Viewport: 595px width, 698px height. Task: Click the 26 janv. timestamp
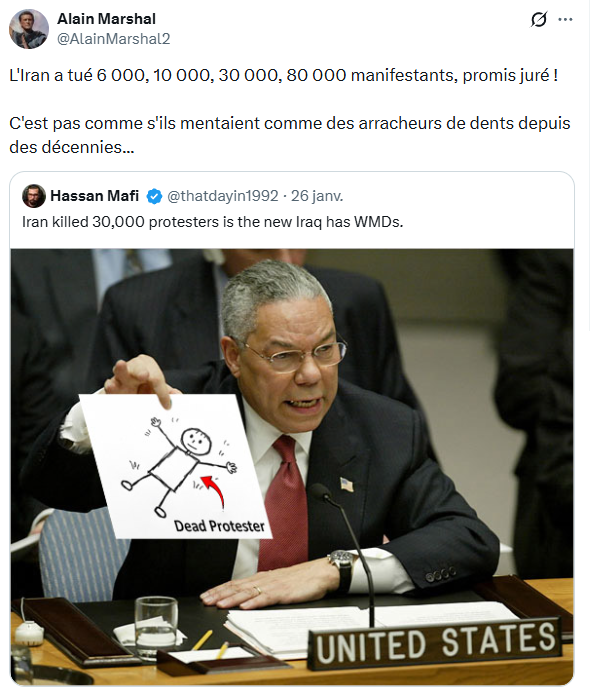317,196
